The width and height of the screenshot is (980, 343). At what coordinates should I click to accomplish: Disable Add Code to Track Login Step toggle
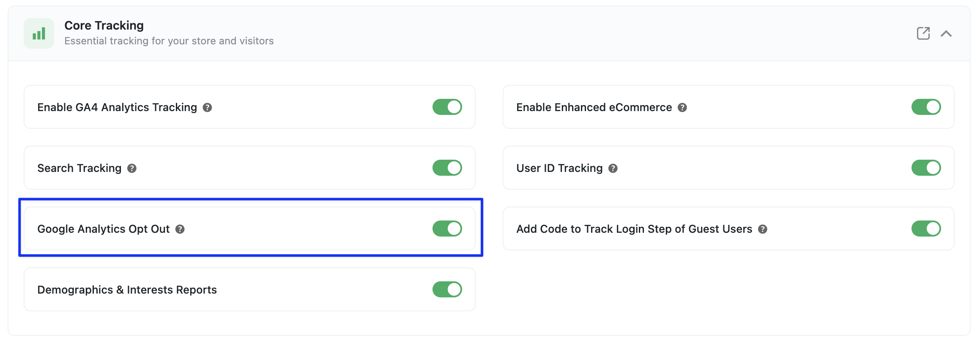[x=926, y=229]
